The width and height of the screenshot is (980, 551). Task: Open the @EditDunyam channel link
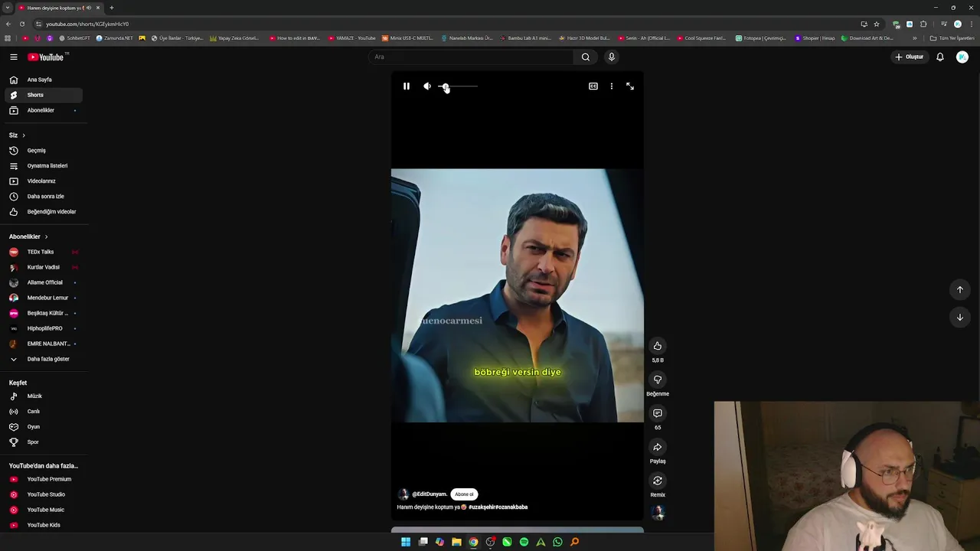(x=430, y=494)
